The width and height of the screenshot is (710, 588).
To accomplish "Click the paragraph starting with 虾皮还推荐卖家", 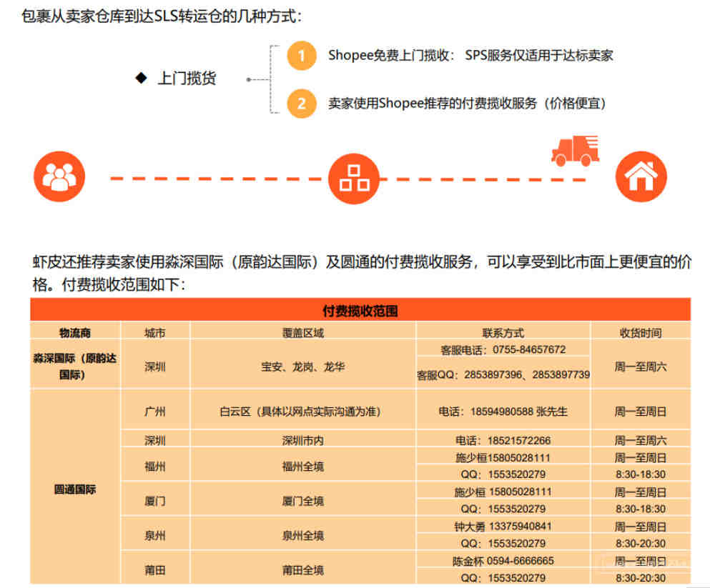I will pos(362,273).
